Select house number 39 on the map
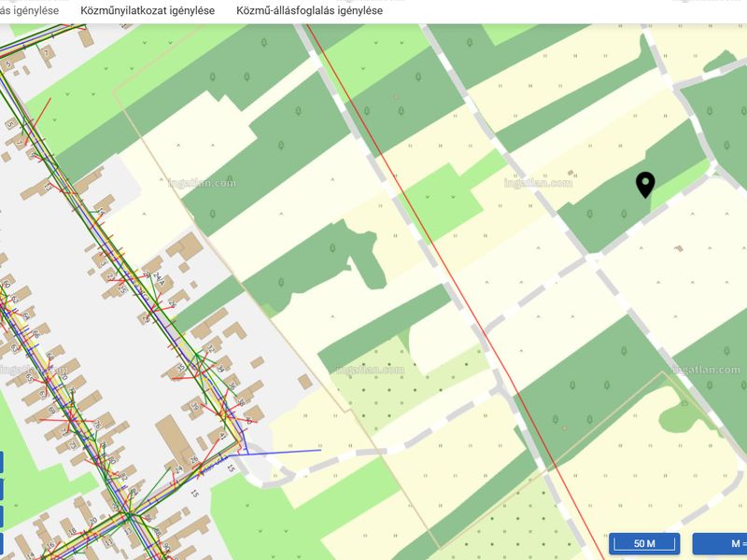 pyautogui.click(x=194, y=407)
